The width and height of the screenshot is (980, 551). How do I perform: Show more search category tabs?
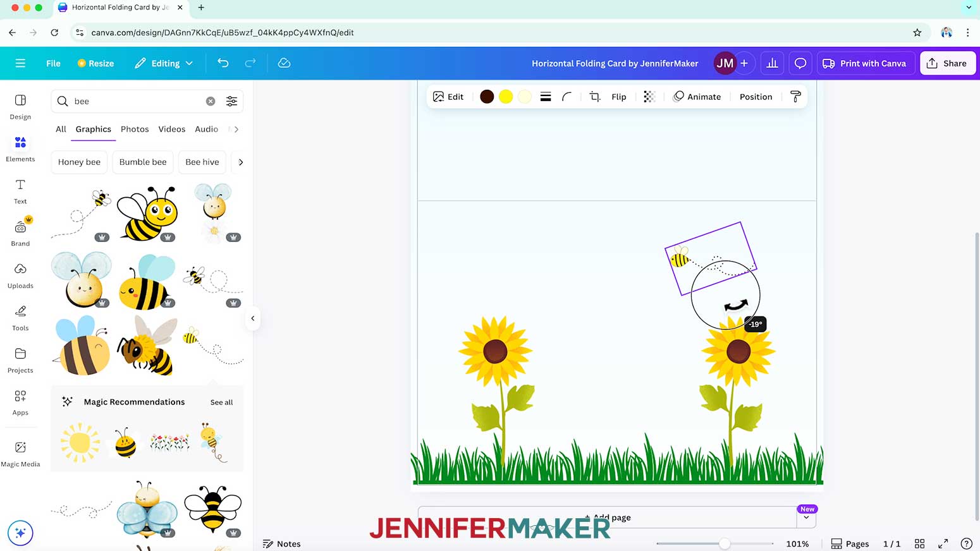coord(236,129)
